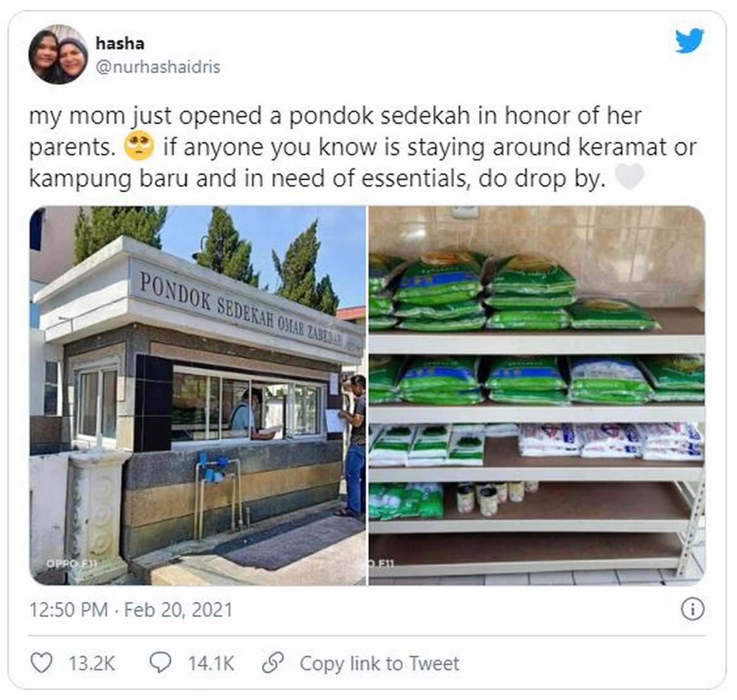
Task: Click the Twitter bird logo
Action: point(690,41)
